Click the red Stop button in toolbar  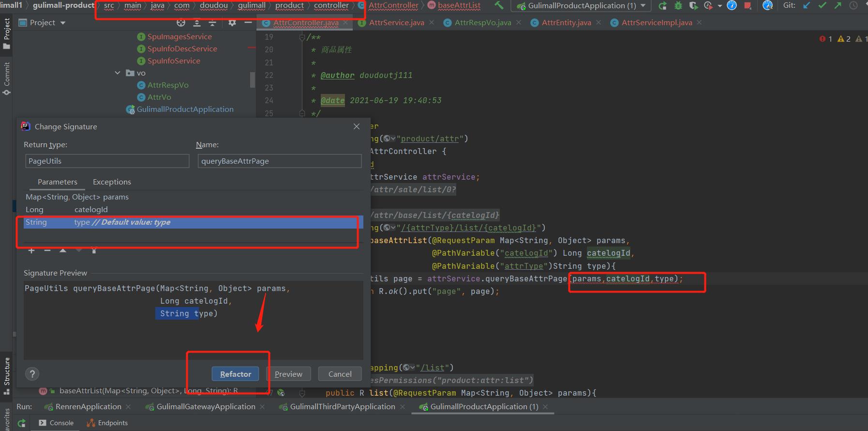coord(748,6)
